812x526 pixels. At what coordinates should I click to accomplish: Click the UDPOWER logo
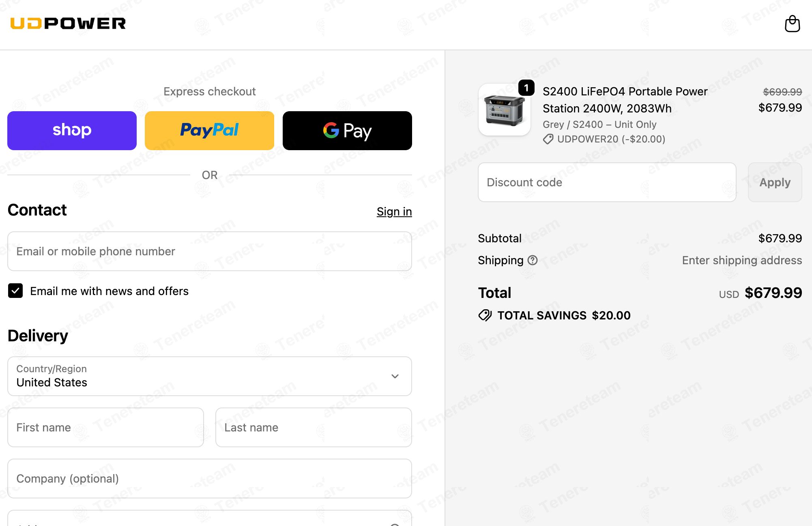(x=68, y=24)
